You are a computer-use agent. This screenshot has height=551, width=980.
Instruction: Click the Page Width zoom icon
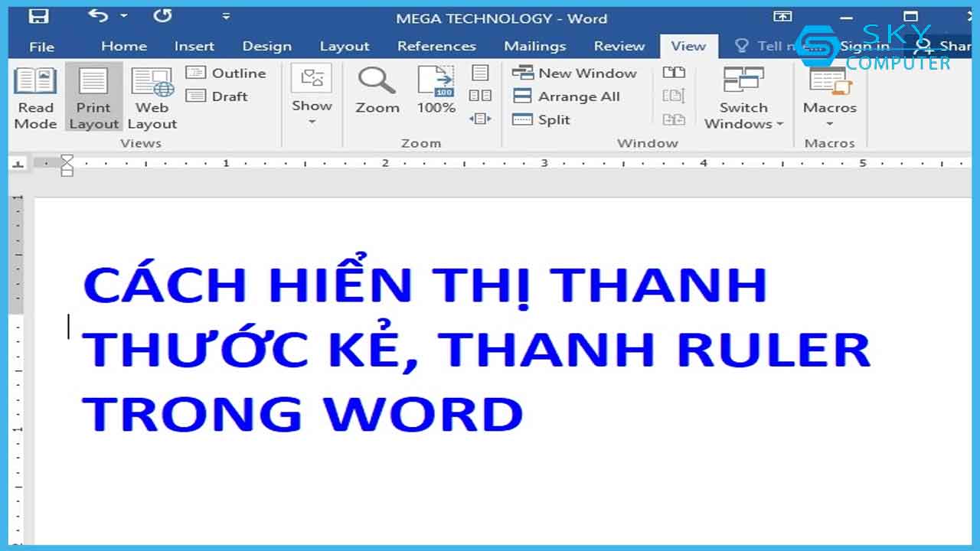480,119
